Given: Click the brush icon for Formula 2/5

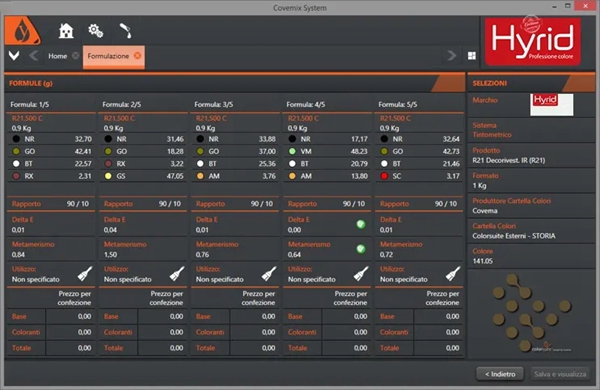Looking at the screenshot, I should click(177, 274).
